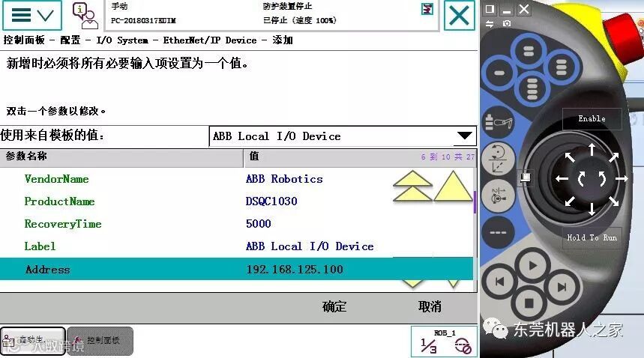Push joystick upper-left diagonal arrow
The height and width of the screenshot is (358, 644).
click(x=570, y=157)
